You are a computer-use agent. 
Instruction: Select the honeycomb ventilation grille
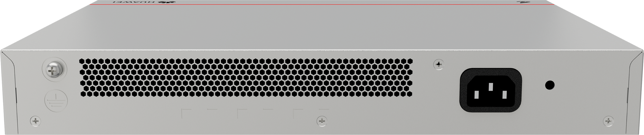click(246, 78)
